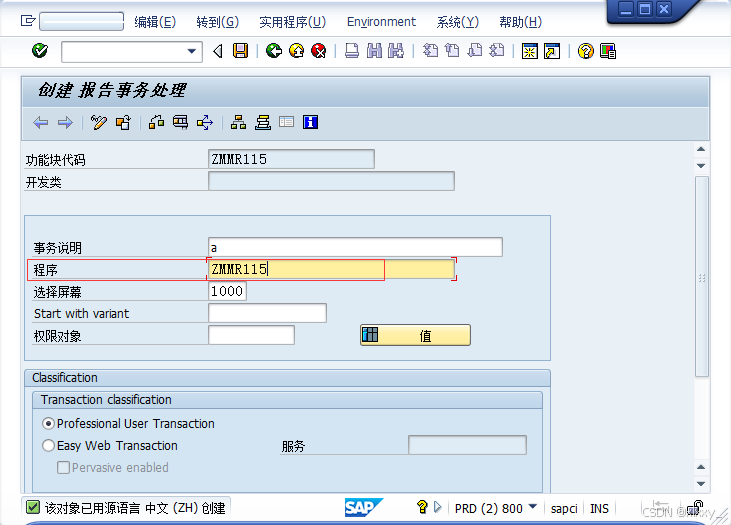This screenshot has height=525, width=731.
Task: Click the blue Information icon
Action: click(310, 122)
